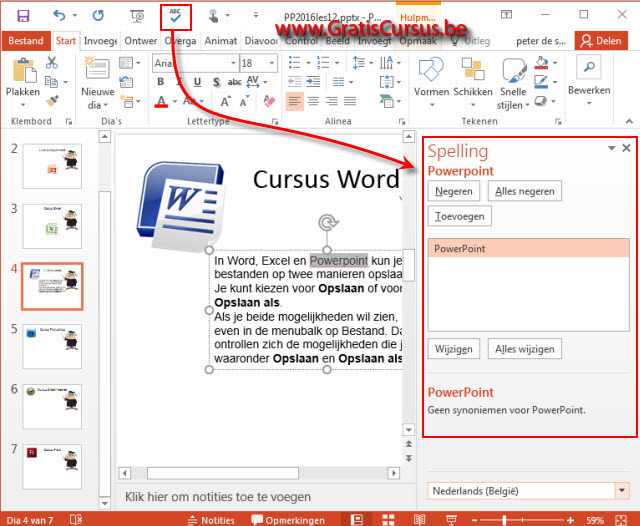Click notes field 'Klik hier om notities'
Image resolution: width=640 pixels, height=526 pixels.
(218, 497)
